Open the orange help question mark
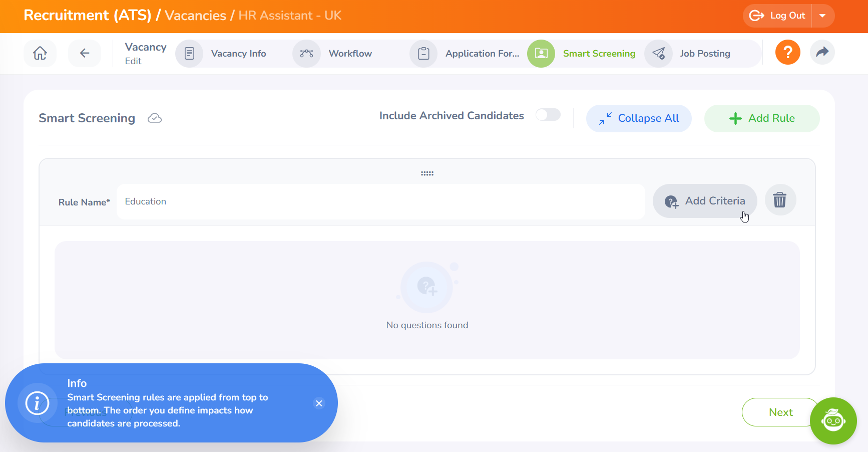Image resolution: width=868 pixels, height=452 pixels. [x=787, y=52]
